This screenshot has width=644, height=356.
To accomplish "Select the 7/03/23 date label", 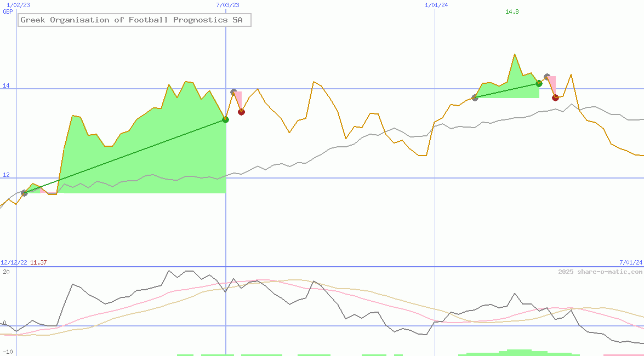I will [x=227, y=5].
